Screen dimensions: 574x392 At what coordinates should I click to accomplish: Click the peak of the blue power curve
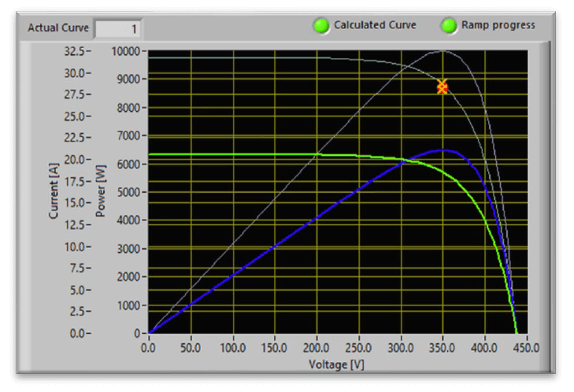[443, 150]
